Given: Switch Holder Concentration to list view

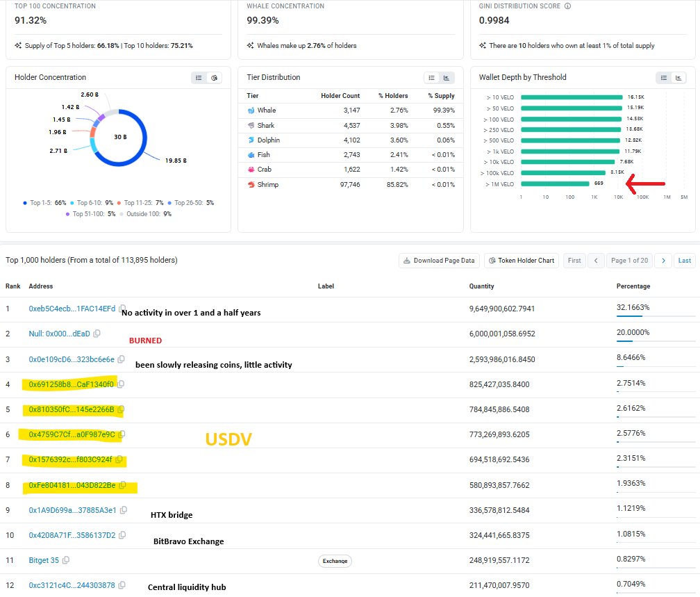Looking at the screenshot, I should (199, 78).
